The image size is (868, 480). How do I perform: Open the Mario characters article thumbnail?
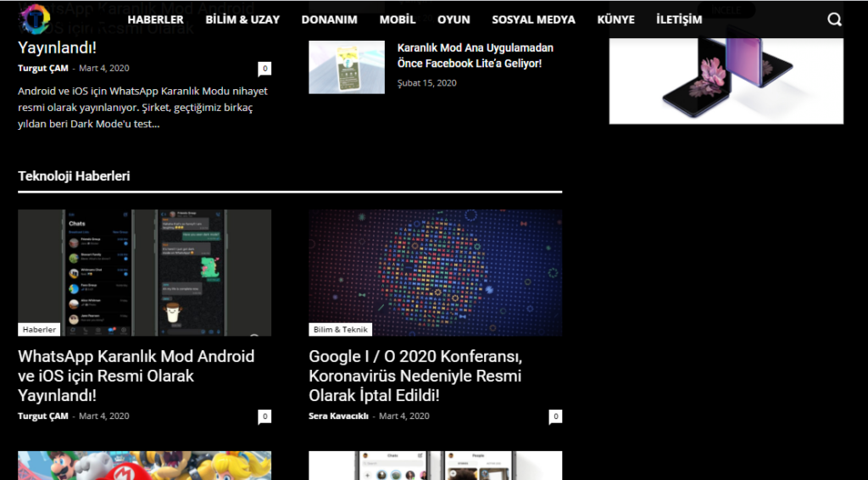click(144, 466)
